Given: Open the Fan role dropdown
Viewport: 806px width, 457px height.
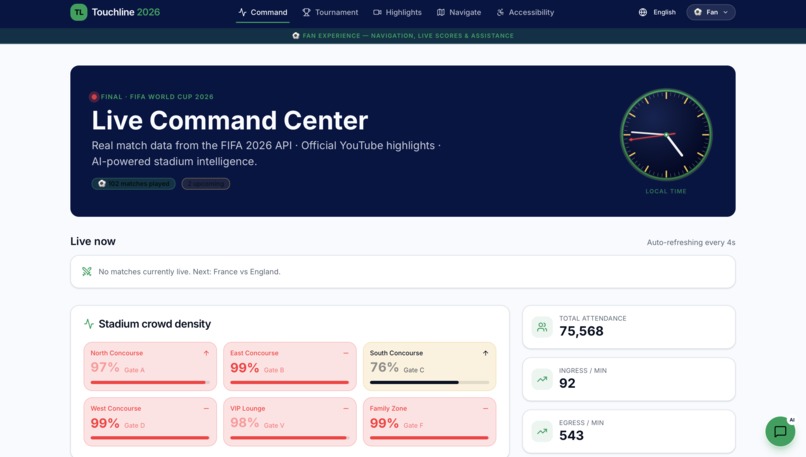Looking at the screenshot, I should coord(711,12).
